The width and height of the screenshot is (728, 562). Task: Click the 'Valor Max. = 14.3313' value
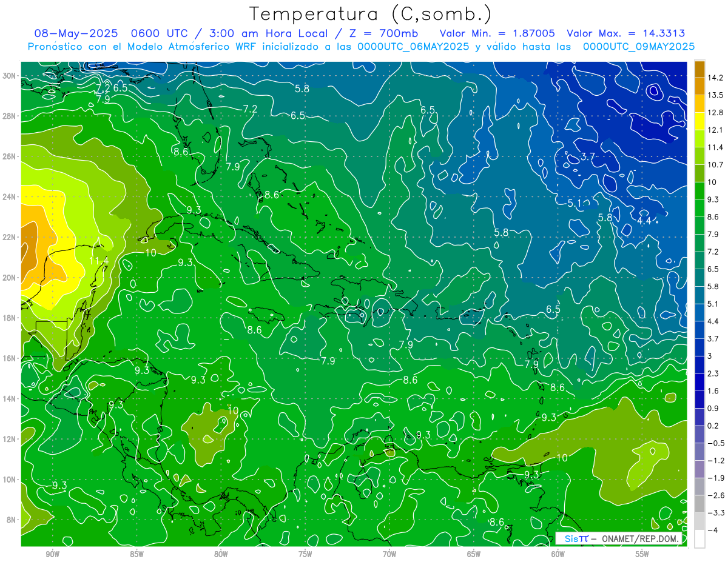626,33
